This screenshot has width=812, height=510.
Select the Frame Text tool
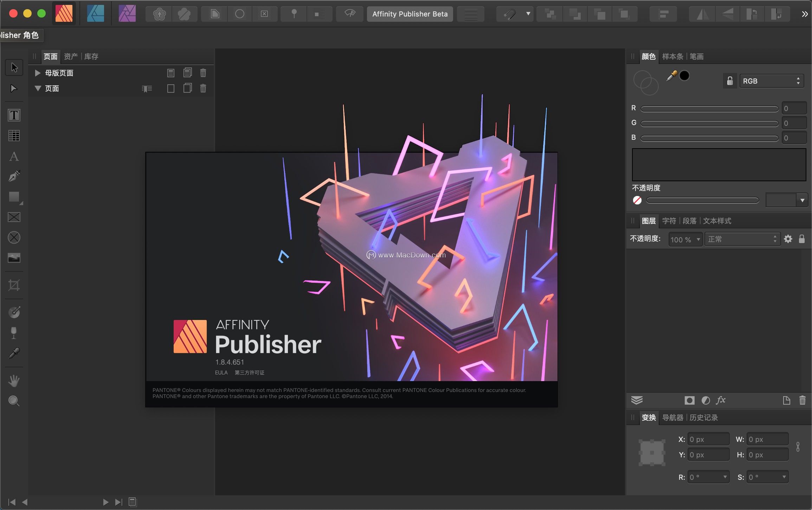(x=14, y=115)
